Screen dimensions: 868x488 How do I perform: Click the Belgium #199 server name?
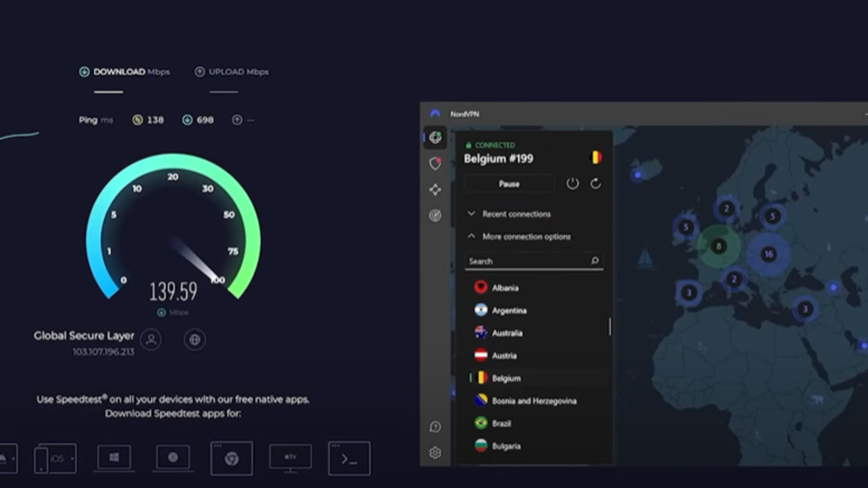[x=498, y=158]
